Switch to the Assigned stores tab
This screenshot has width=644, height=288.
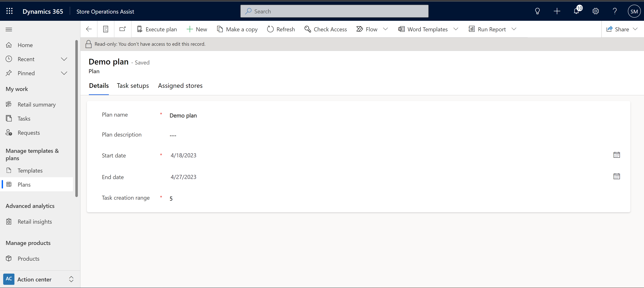[180, 85]
